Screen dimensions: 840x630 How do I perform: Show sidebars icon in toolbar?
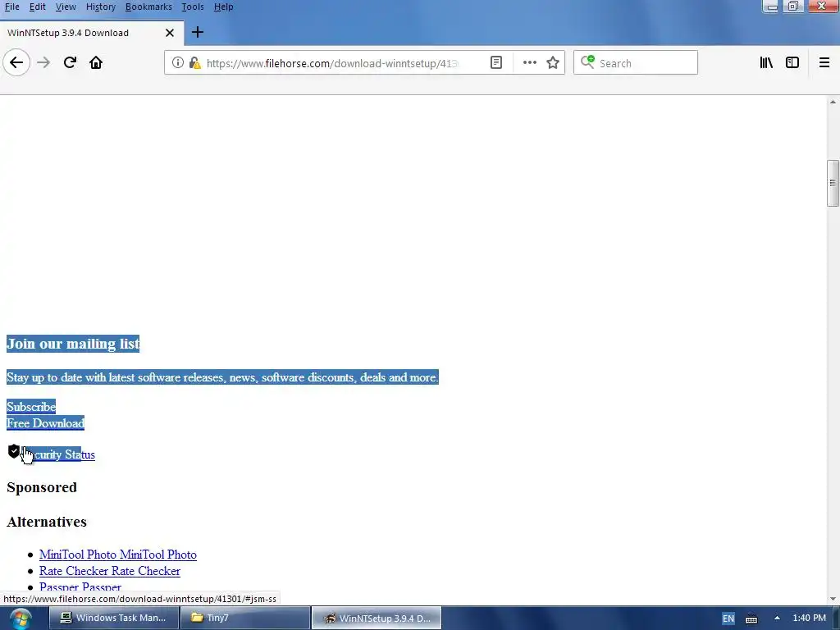tap(792, 62)
